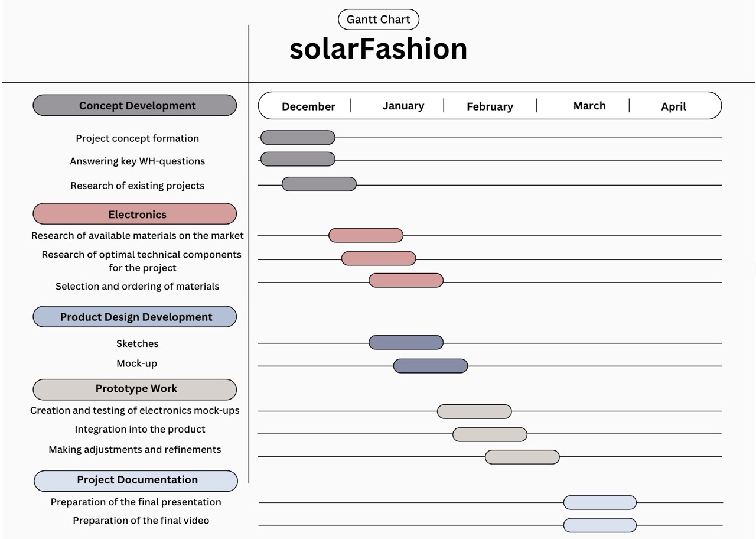Viewport: 756px width, 539px height.
Task: Open the Project Documentation category pill
Action: point(136,480)
